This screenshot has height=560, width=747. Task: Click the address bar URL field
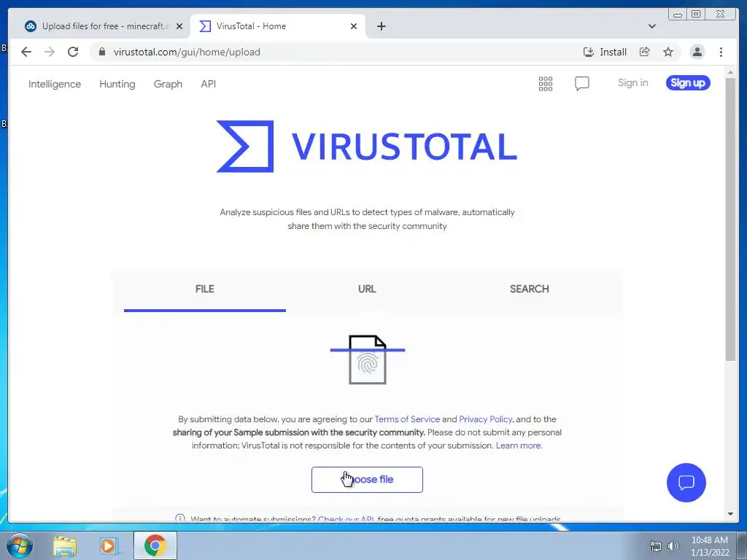(x=333, y=52)
